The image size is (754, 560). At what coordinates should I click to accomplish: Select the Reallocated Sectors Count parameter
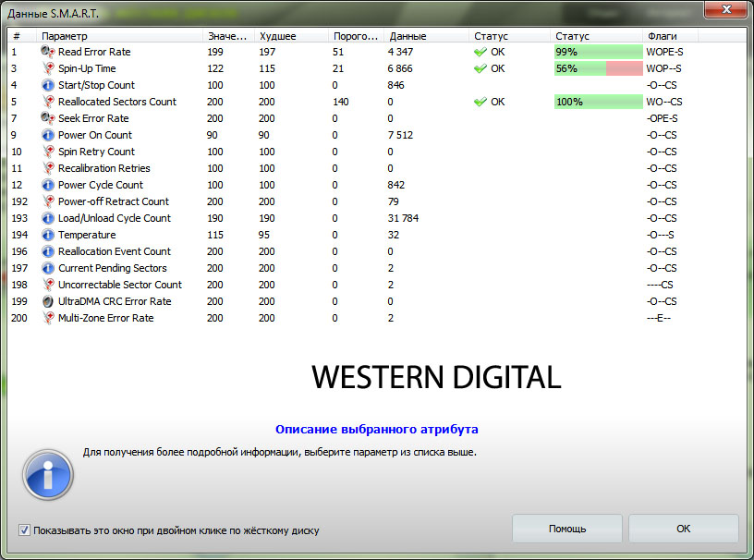tap(117, 102)
